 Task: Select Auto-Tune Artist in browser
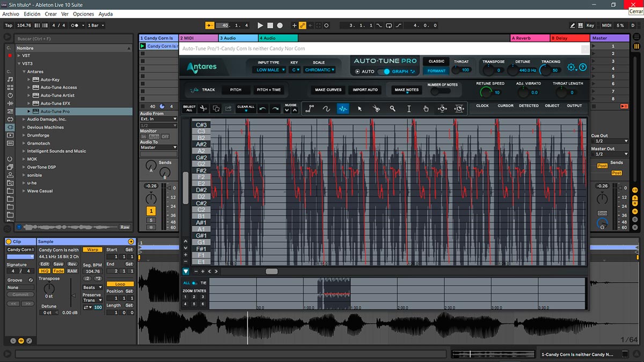coord(57,95)
